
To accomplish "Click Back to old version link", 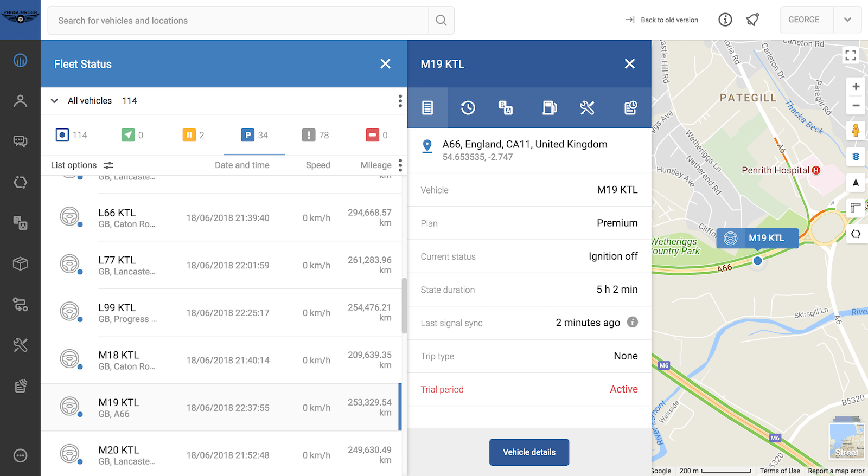I will click(662, 20).
